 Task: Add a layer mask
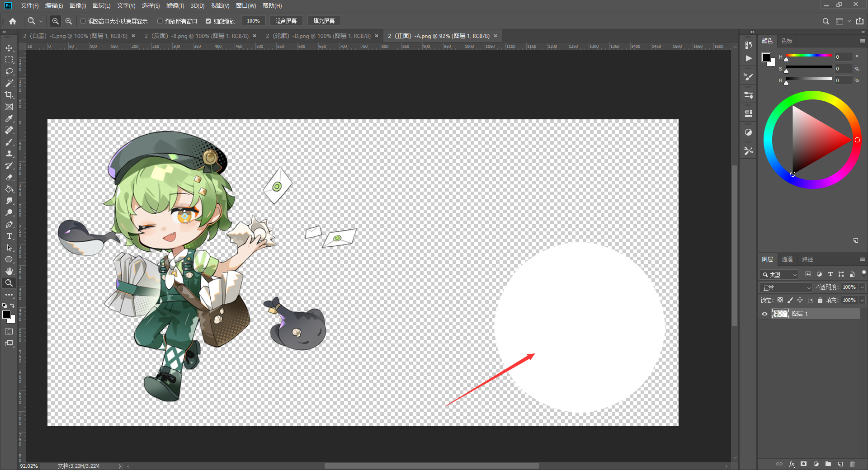[x=803, y=464]
